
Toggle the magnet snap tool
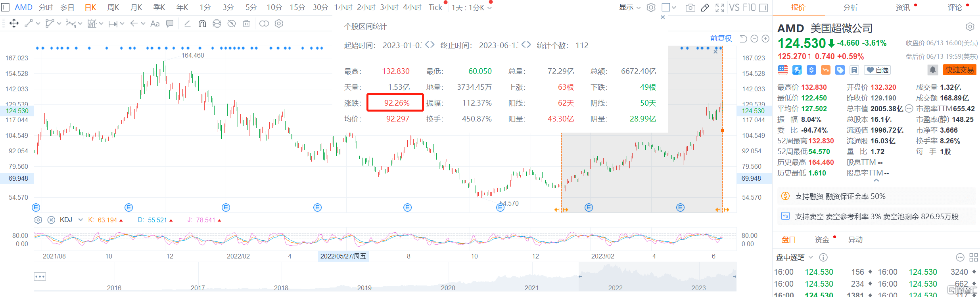click(202, 23)
